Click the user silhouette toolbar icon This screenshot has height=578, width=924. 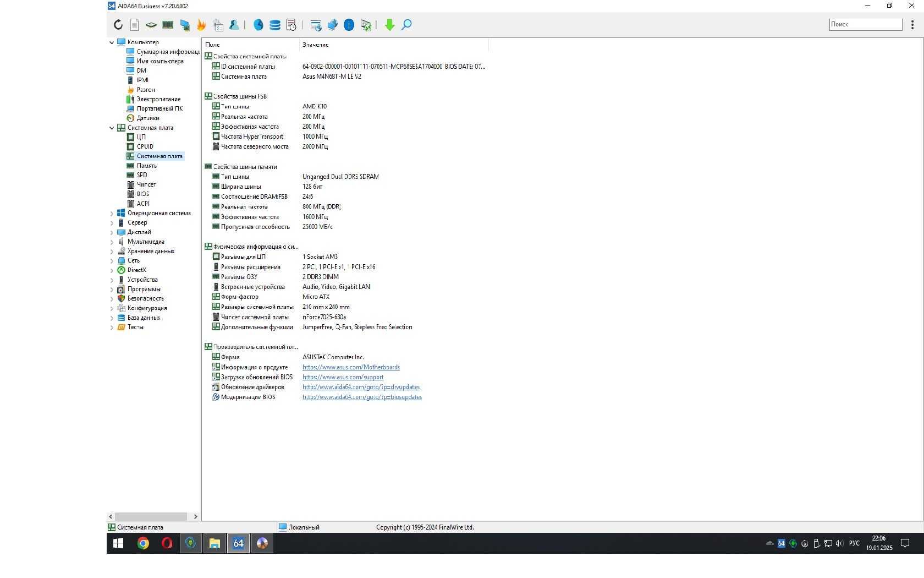tap(234, 25)
